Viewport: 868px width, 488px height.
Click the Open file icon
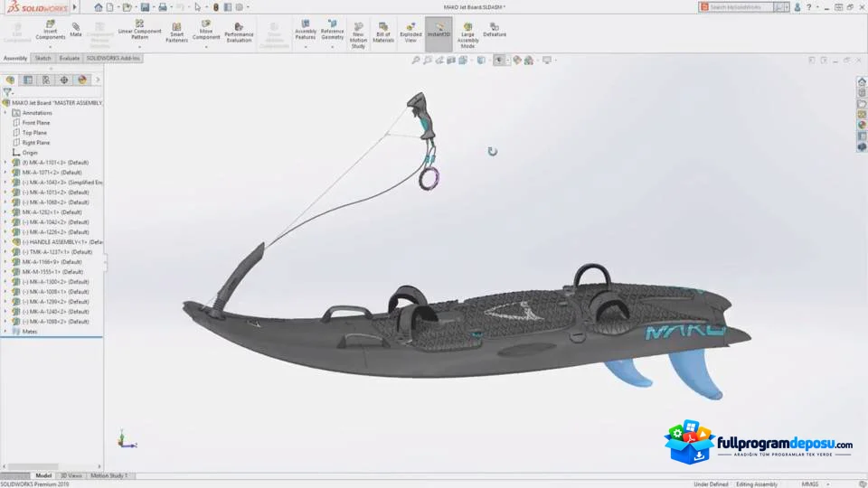[x=127, y=7]
